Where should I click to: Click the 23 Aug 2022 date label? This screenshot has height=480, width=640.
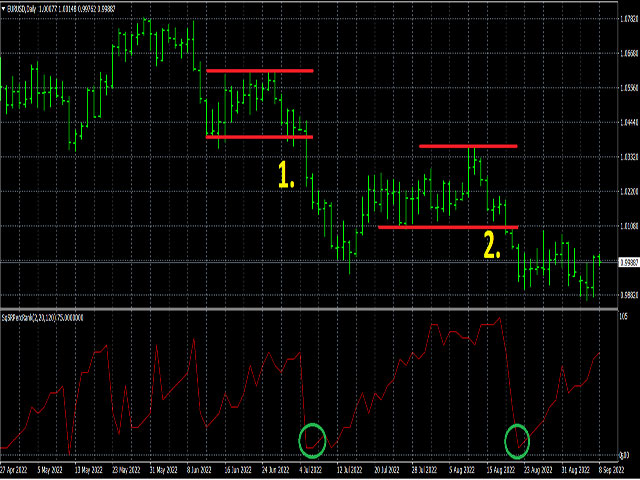(x=538, y=470)
